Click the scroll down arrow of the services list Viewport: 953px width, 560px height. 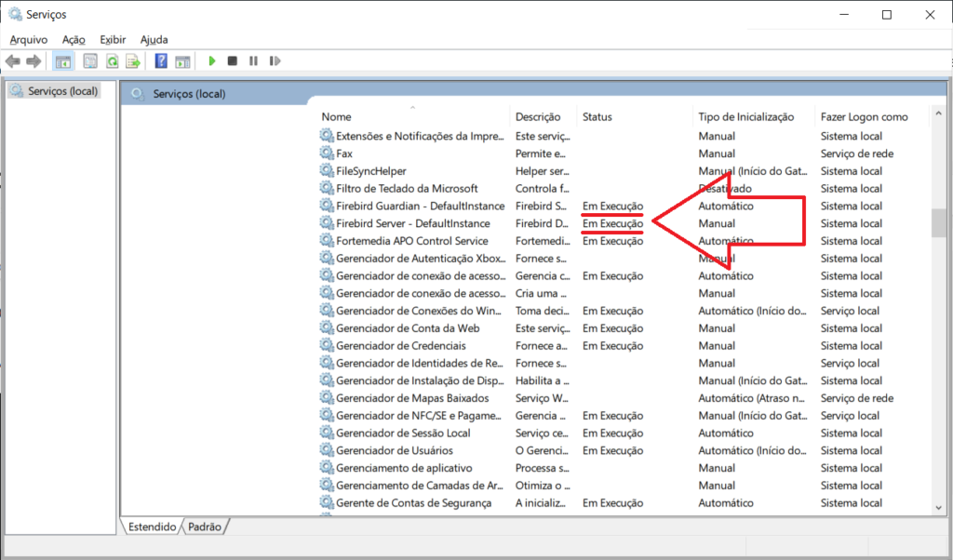tap(938, 507)
